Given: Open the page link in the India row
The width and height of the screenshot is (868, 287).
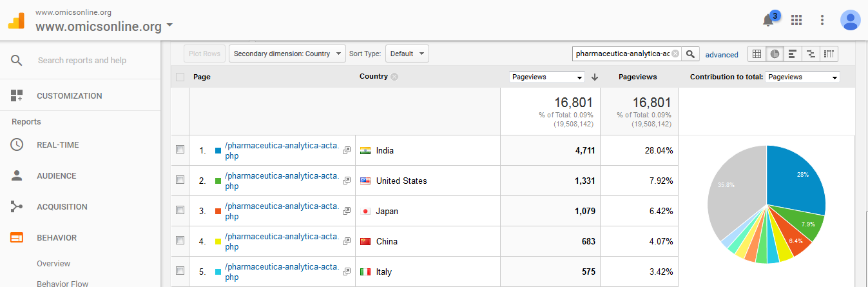Looking at the screenshot, I should (282, 150).
